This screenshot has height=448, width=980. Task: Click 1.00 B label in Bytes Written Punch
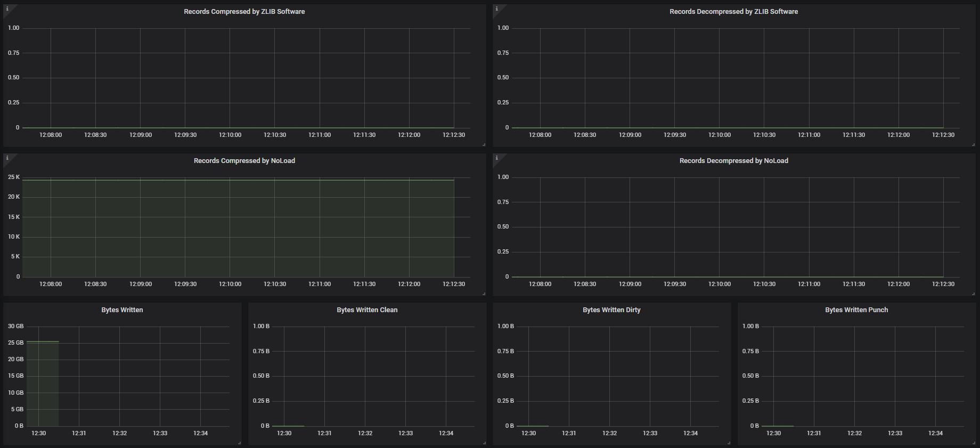pos(750,326)
